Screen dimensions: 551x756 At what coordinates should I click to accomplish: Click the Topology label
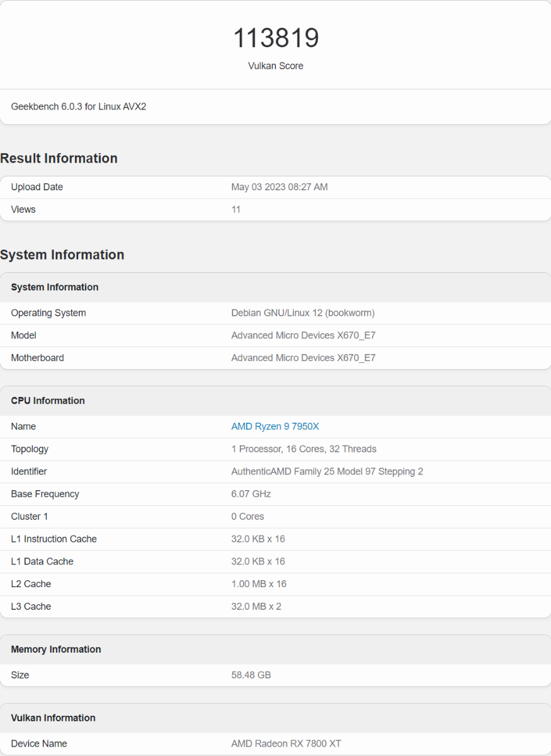pyautogui.click(x=30, y=449)
